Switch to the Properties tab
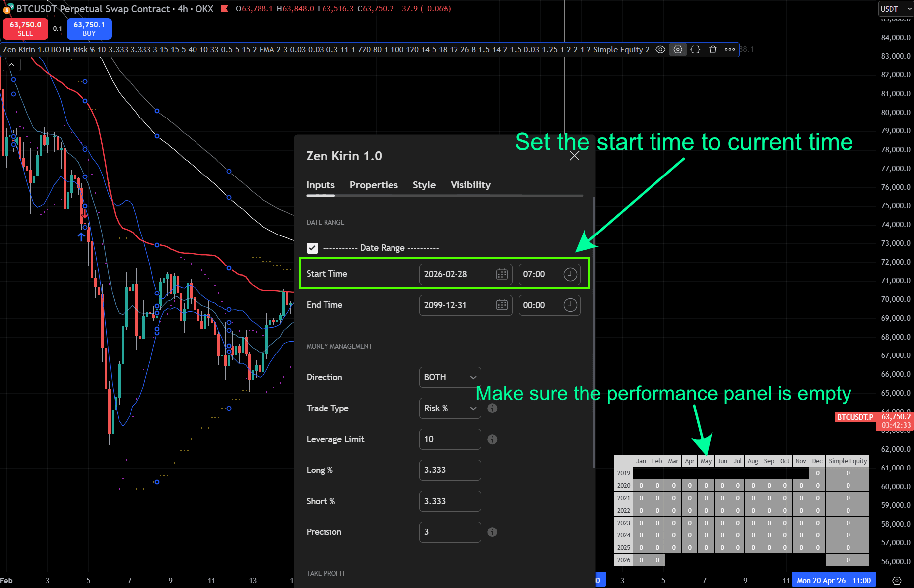The width and height of the screenshot is (914, 588). [x=374, y=185]
